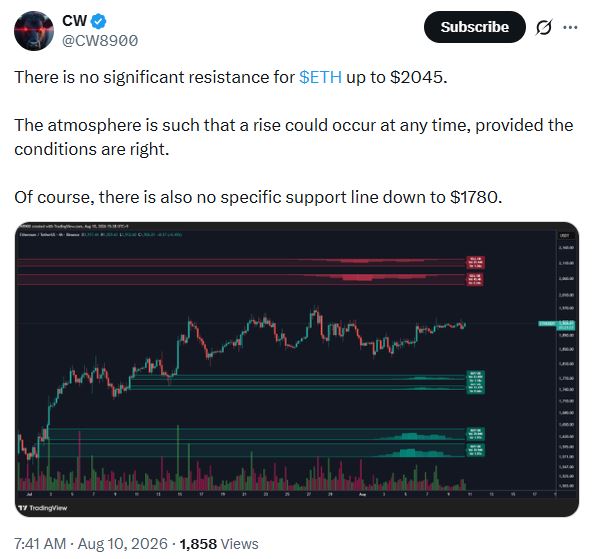View the 1,858 Views count
Viewport: 595px width, 559px height.
tap(219, 543)
